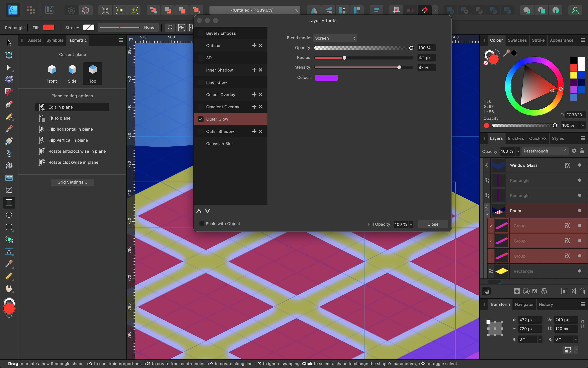Open layer Opacity percentage dropdown
Screen dimensions: 588x368
(518, 151)
